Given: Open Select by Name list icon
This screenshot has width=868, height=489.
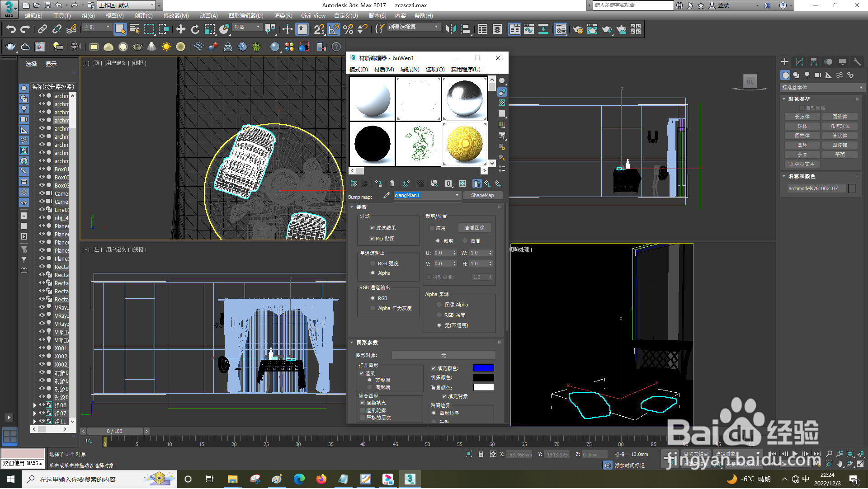Looking at the screenshot, I should (x=134, y=29).
